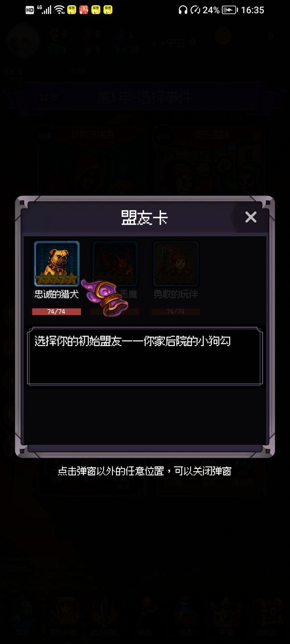Tap the purple tutorial pointer hand
The width and height of the screenshot is (290, 644).
click(x=106, y=297)
